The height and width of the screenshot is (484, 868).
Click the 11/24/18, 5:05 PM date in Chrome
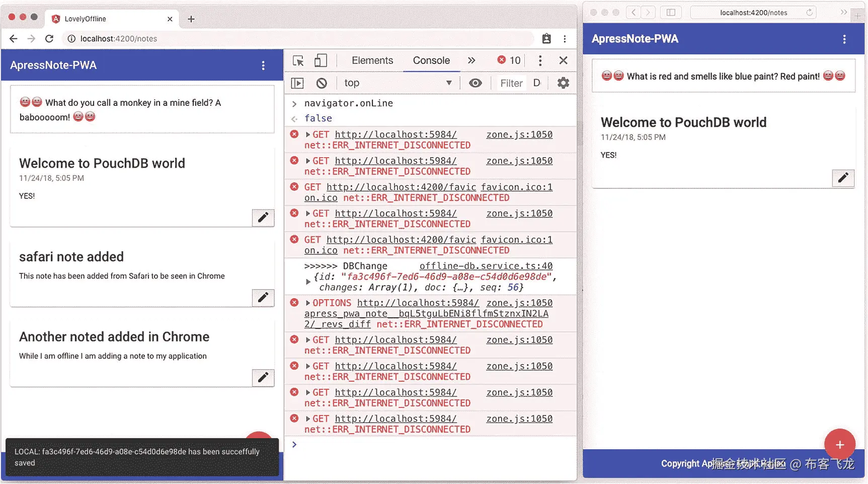(51, 178)
